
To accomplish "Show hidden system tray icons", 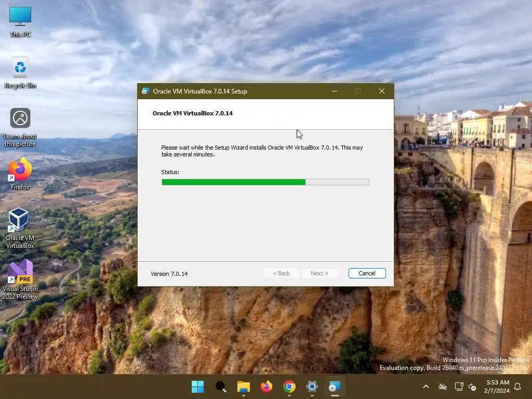I will 426,387.
